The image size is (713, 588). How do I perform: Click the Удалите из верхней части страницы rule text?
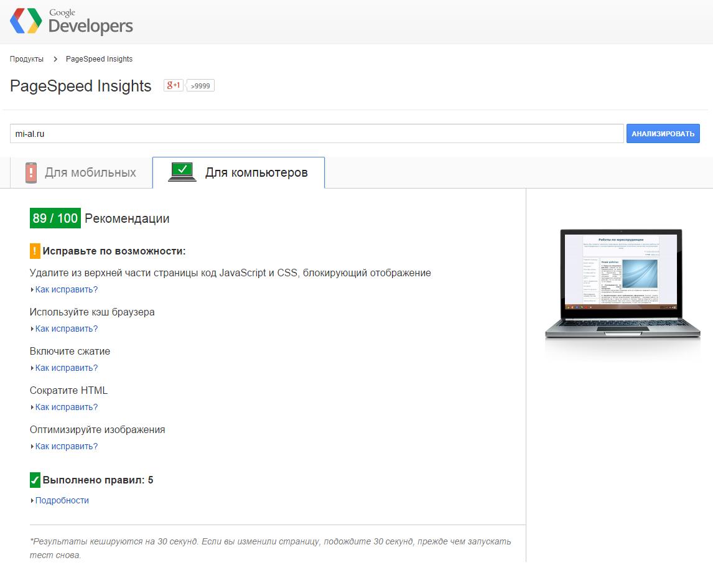click(x=230, y=273)
